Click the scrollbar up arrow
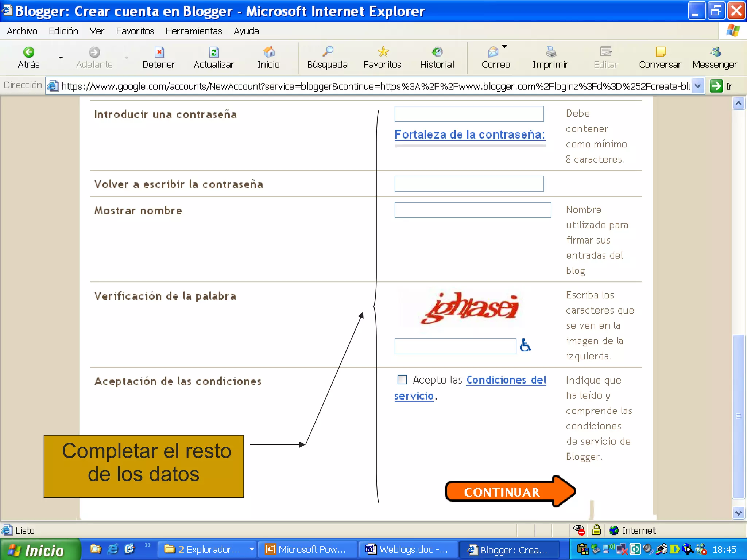This screenshot has height=560, width=747. [739, 104]
